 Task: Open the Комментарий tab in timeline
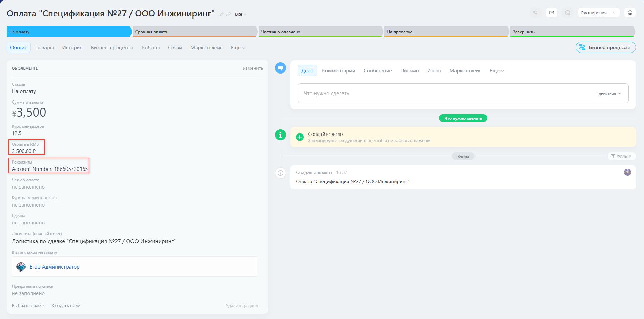pyautogui.click(x=338, y=71)
